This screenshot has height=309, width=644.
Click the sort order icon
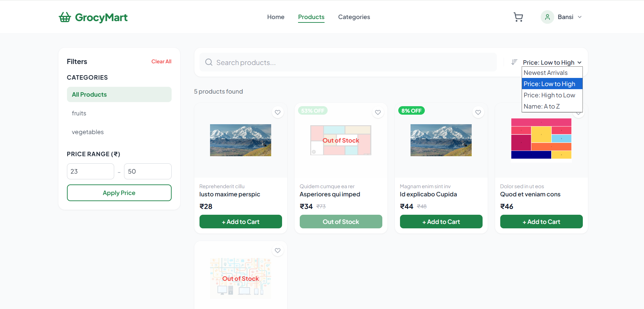point(514,62)
